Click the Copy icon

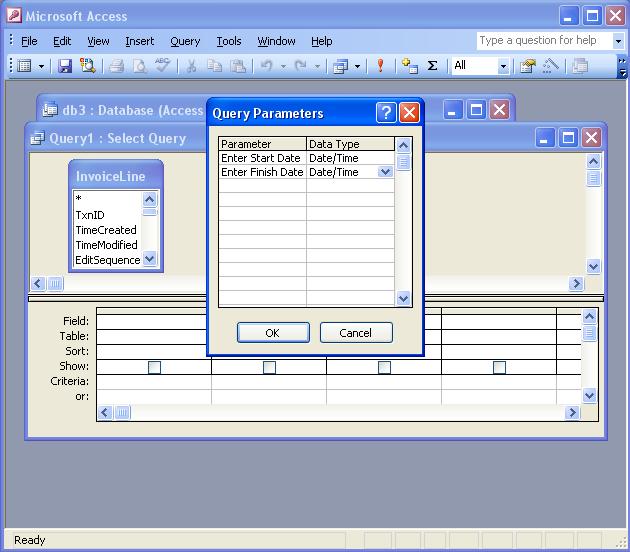[x=215, y=65]
